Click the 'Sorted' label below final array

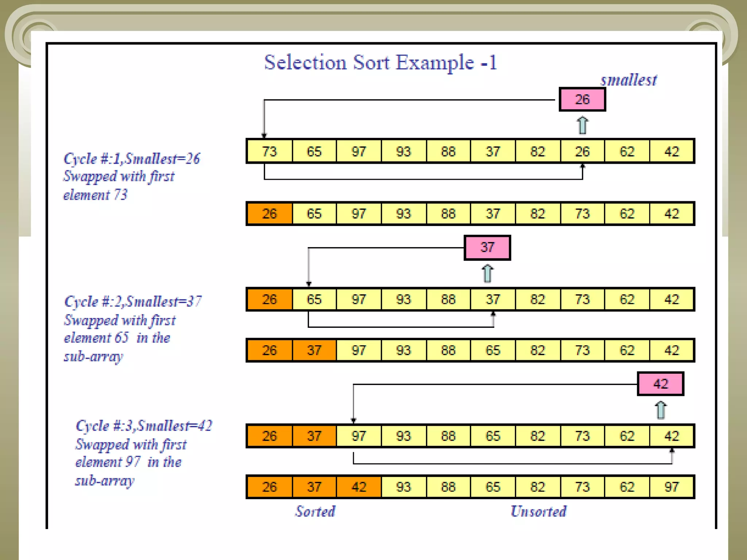(316, 512)
